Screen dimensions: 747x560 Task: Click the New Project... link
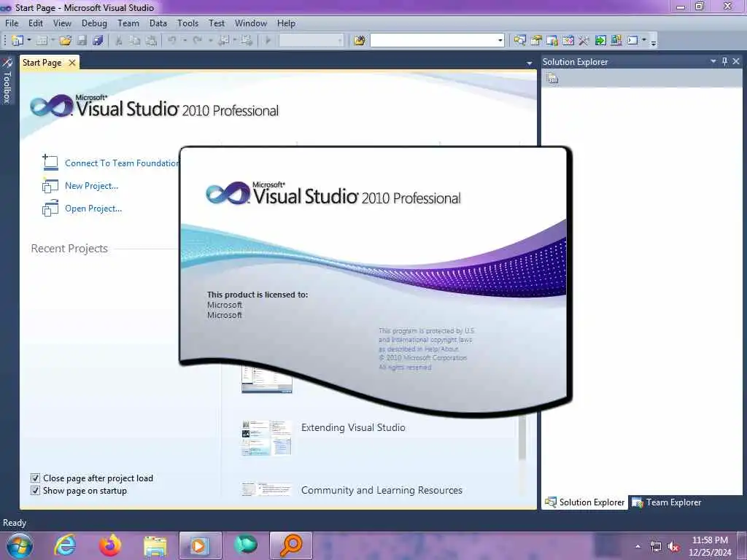pyautogui.click(x=91, y=186)
